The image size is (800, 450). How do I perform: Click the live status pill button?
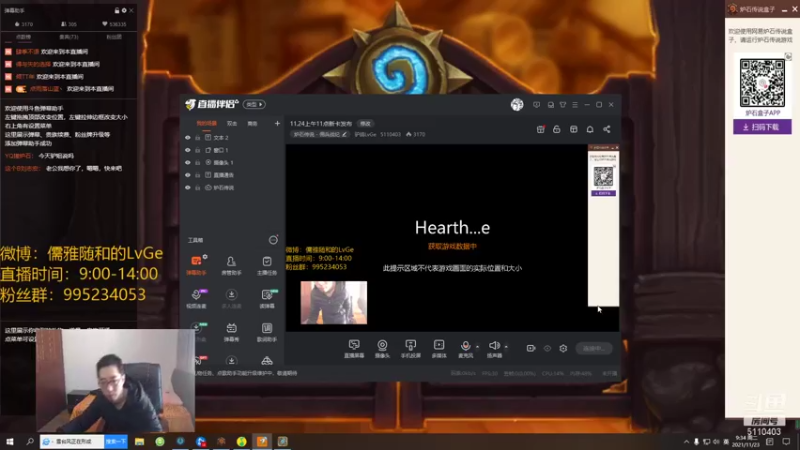(594, 348)
